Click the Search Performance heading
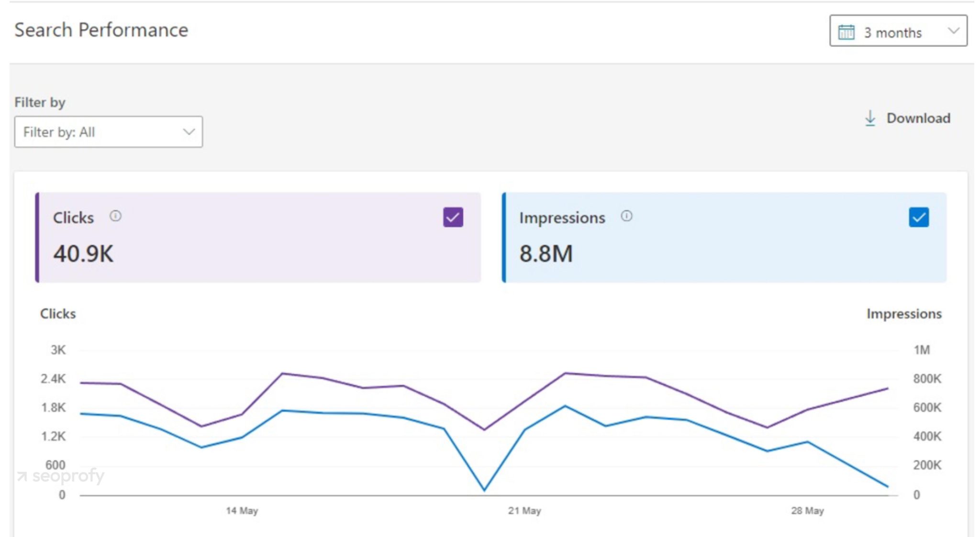Image resolution: width=980 pixels, height=537 pixels. pyautogui.click(x=101, y=30)
